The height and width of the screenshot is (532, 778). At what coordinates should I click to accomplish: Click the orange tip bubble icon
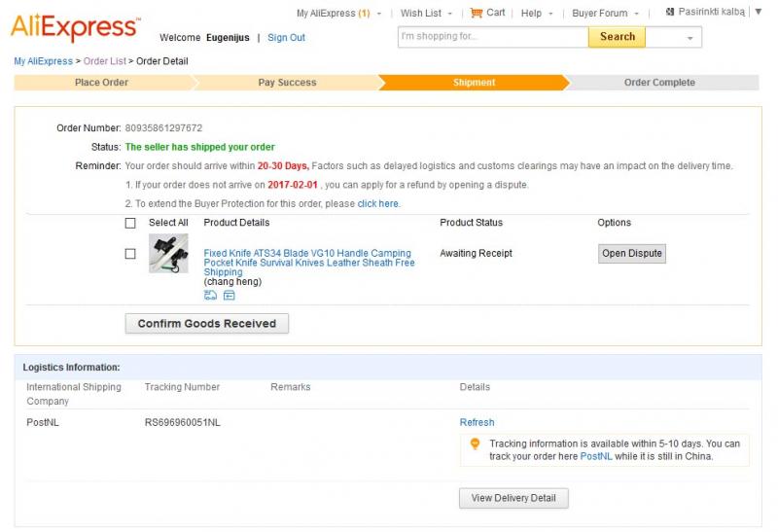475,443
